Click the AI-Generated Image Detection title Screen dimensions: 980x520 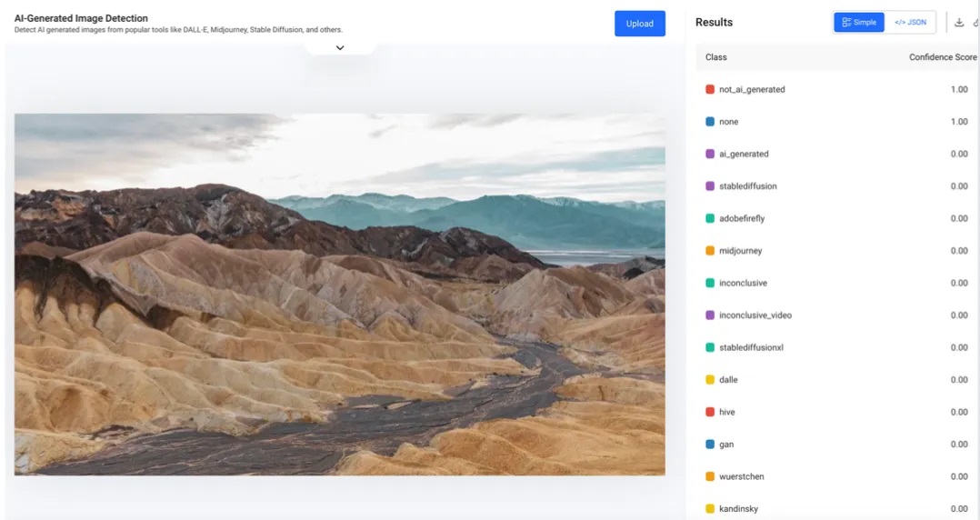pos(81,18)
